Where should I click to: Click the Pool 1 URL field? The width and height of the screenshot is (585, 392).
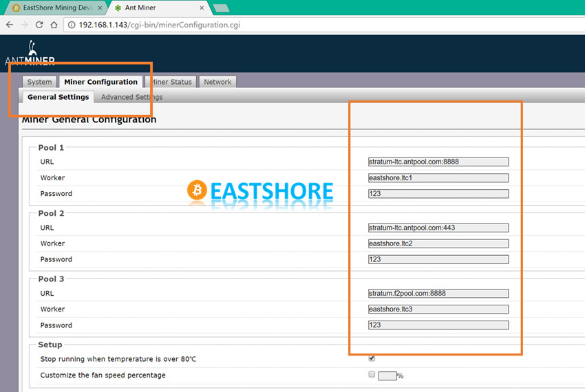pos(438,162)
